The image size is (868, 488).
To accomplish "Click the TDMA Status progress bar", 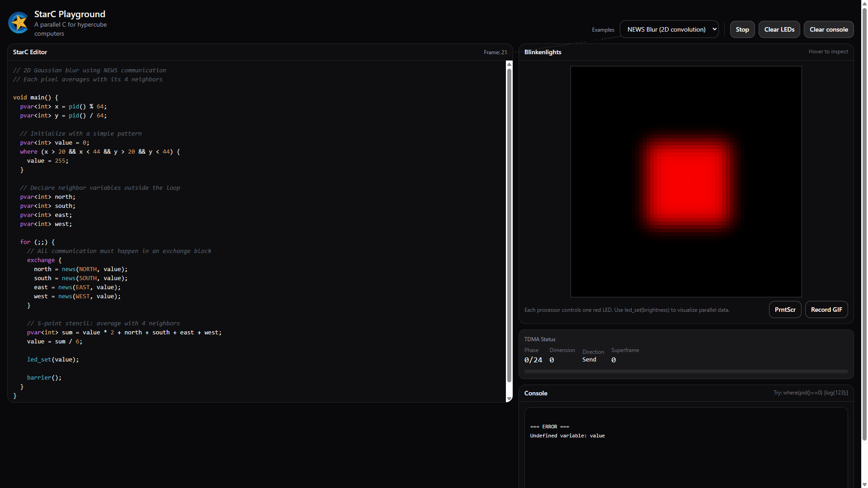I will (686, 371).
